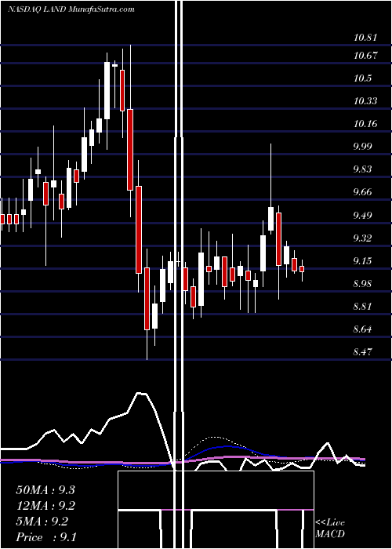392x549 pixels.
Task: Click the 10.33 price axis label
Action: coord(365,101)
